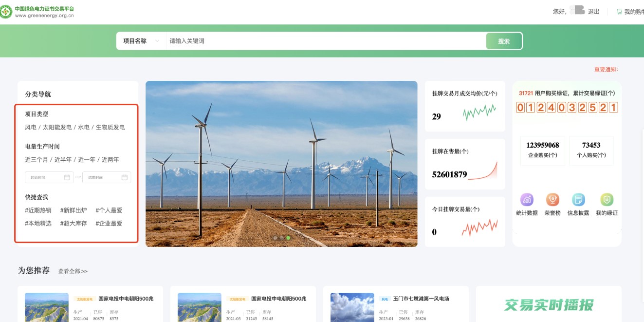Click calendar icon in 起始时间 field
This screenshot has height=322, width=644.
67,177
